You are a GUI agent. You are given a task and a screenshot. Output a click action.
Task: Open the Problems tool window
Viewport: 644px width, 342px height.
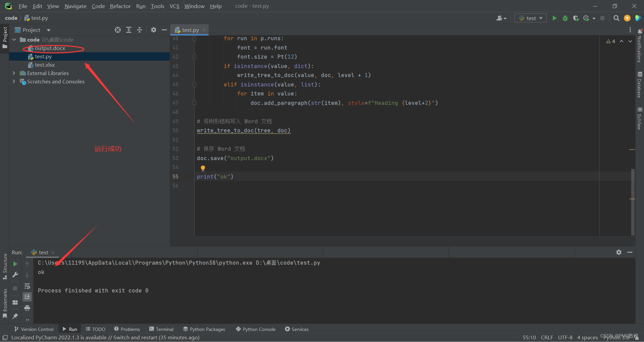127,329
